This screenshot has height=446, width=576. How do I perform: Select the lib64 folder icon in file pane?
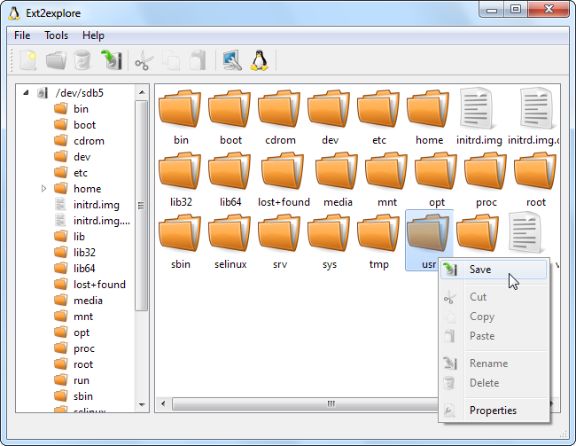[x=230, y=171]
